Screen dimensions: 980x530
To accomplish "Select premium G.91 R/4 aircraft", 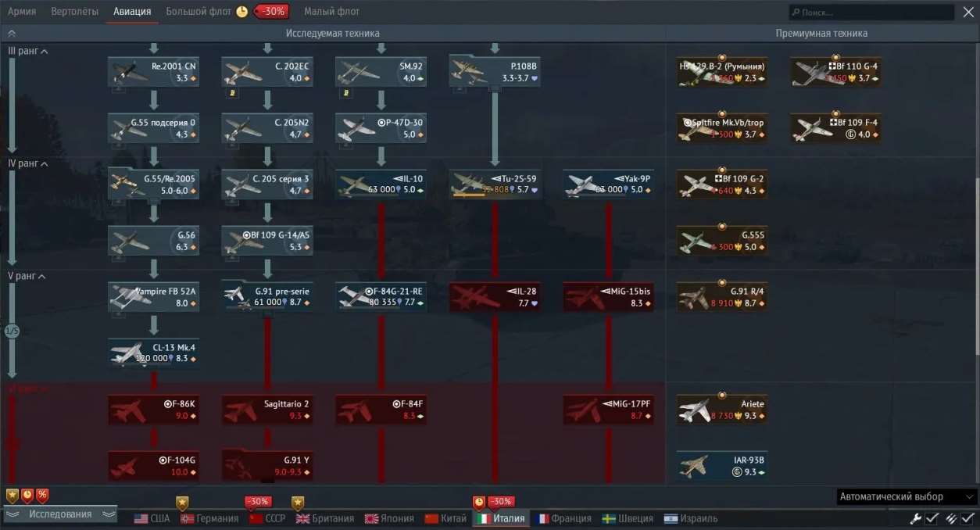I will click(722, 297).
